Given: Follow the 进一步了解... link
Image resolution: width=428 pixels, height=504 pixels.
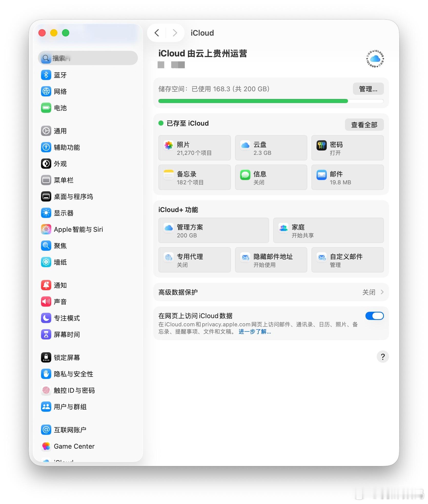Looking at the screenshot, I should pos(255,332).
